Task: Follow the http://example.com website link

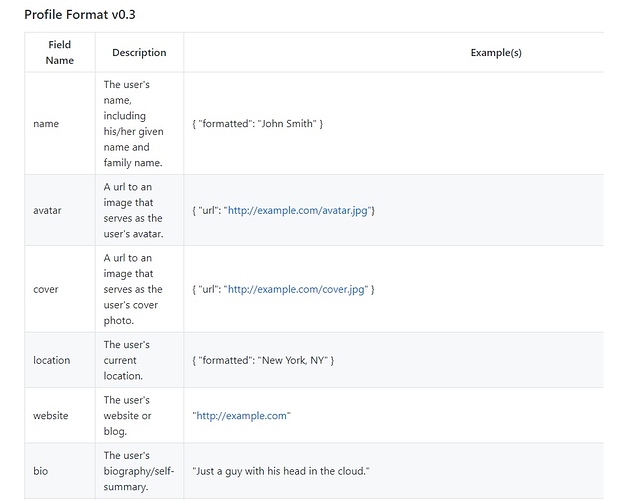Action: click(x=241, y=416)
